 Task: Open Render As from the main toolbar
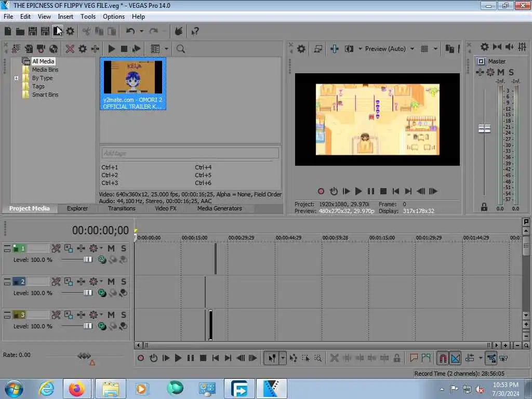point(57,32)
